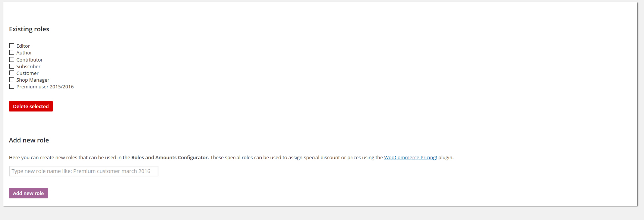644x220 pixels.
Task: Click the Customer label text
Action: 27,73
